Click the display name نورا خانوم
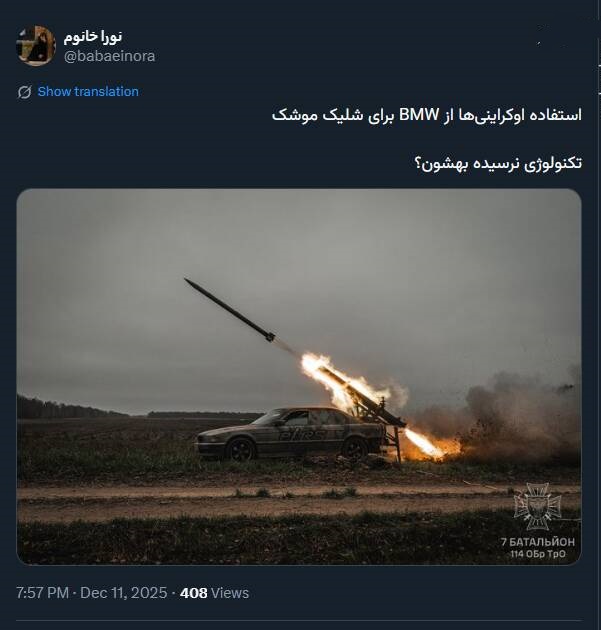The image size is (601, 630). tap(93, 37)
